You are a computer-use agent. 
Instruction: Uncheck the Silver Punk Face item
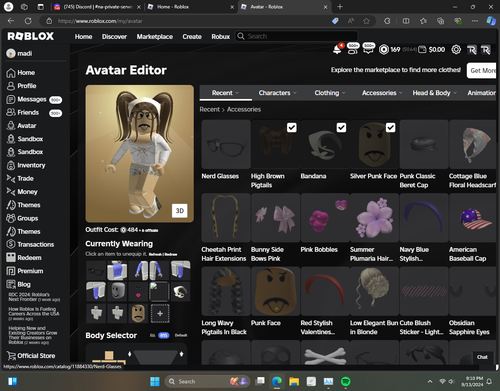[x=390, y=128]
